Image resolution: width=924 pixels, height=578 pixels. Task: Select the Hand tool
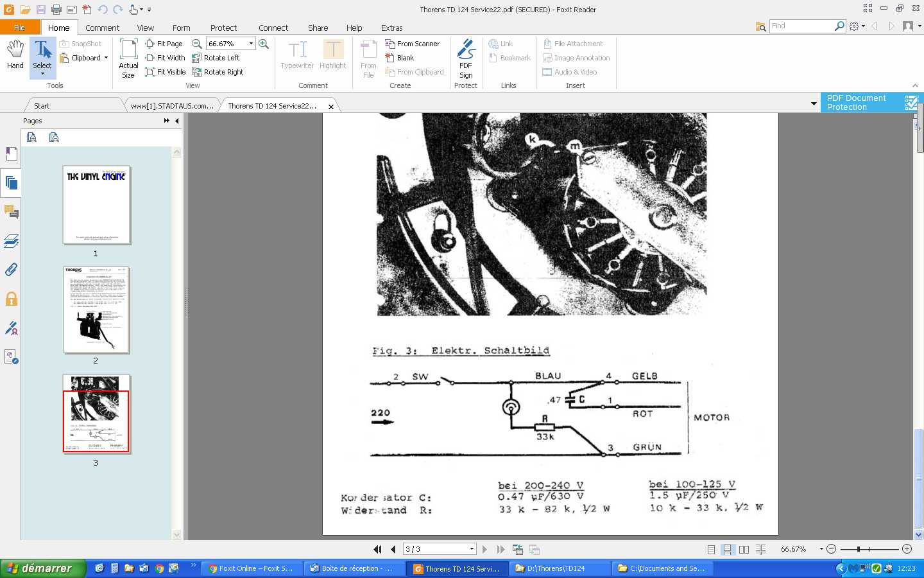tap(15, 55)
